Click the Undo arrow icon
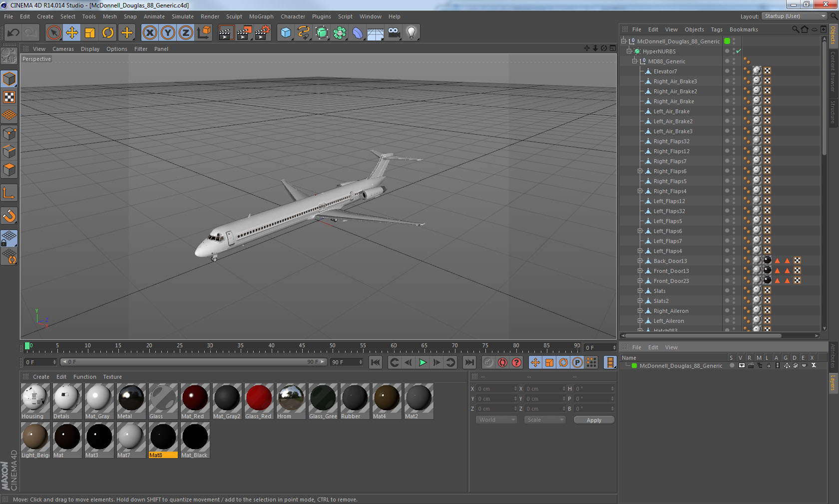Viewport: 839px width, 504px height. click(13, 33)
